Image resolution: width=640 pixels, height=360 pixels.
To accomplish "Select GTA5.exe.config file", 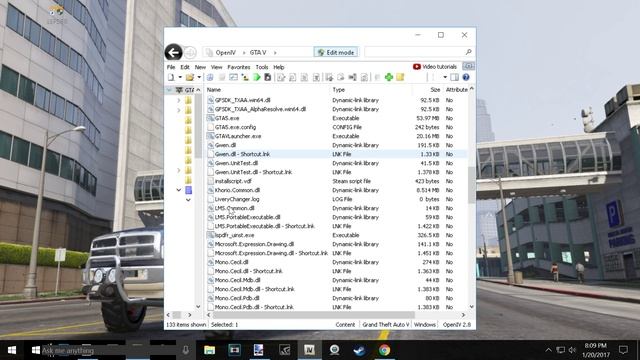I will click(236, 127).
